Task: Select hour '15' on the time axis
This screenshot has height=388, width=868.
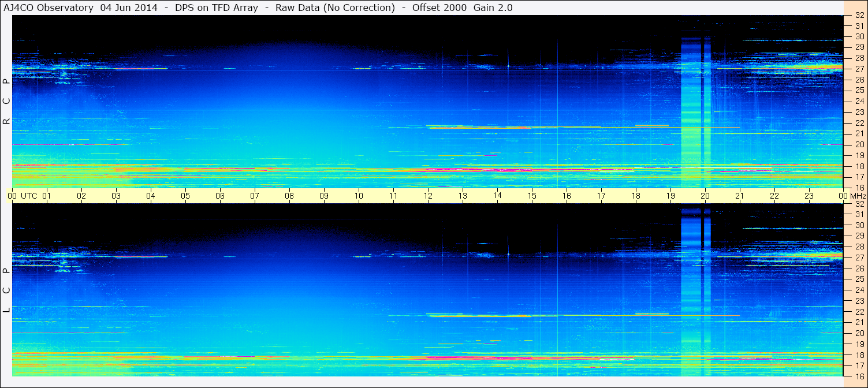Action: point(532,196)
